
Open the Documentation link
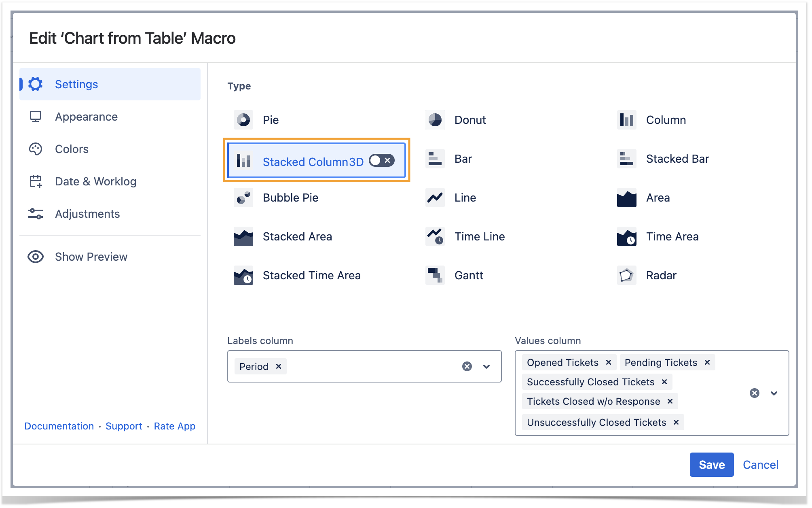[59, 426]
